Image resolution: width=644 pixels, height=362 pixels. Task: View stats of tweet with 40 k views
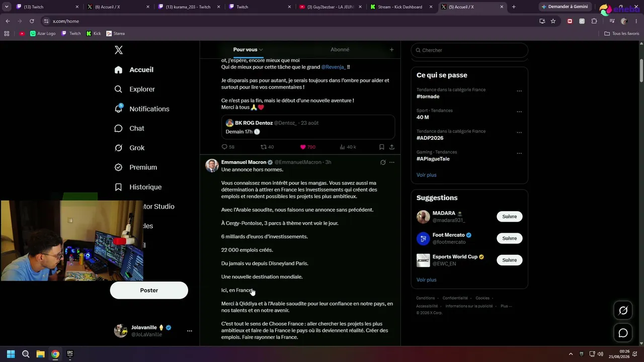(348, 147)
